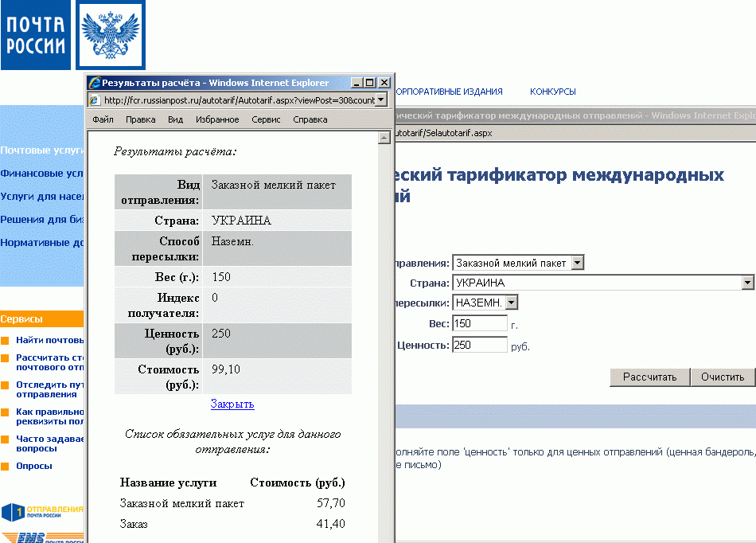Open Рассчитать стоимость почтового отправления link
Image resolution: width=756 pixels, height=543 pixels.
pyautogui.click(x=49, y=362)
